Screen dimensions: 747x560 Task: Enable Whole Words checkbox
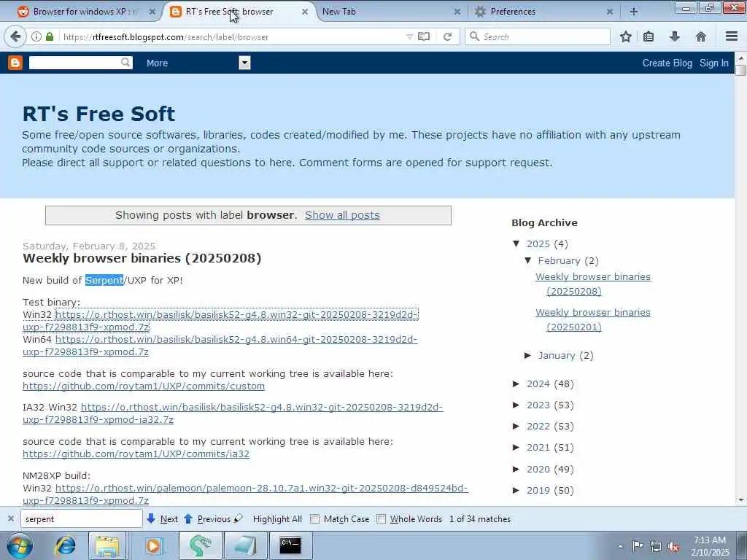point(381,519)
